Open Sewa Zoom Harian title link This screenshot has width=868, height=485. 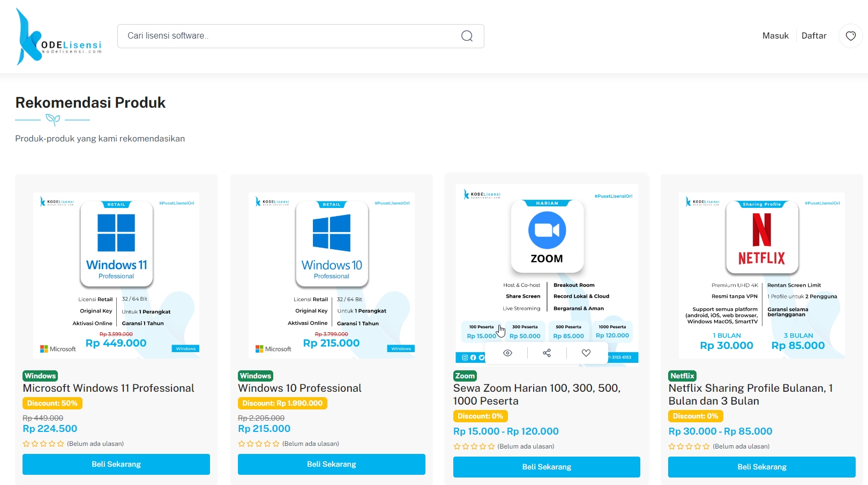pyautogui.click(x=537, y=394)
